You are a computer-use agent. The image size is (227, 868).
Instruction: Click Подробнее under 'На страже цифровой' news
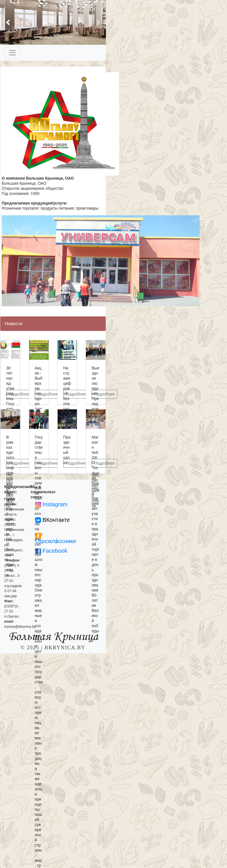(x=76, y=394)
